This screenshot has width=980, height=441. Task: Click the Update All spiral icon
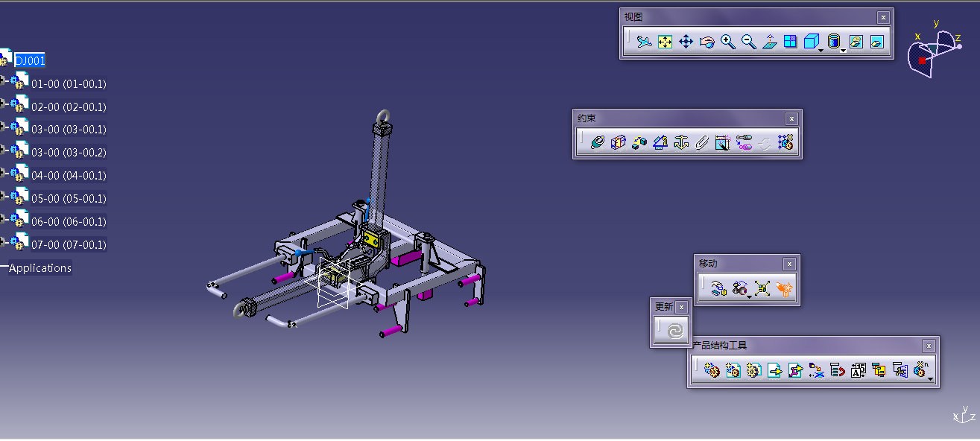pos(675,330)
